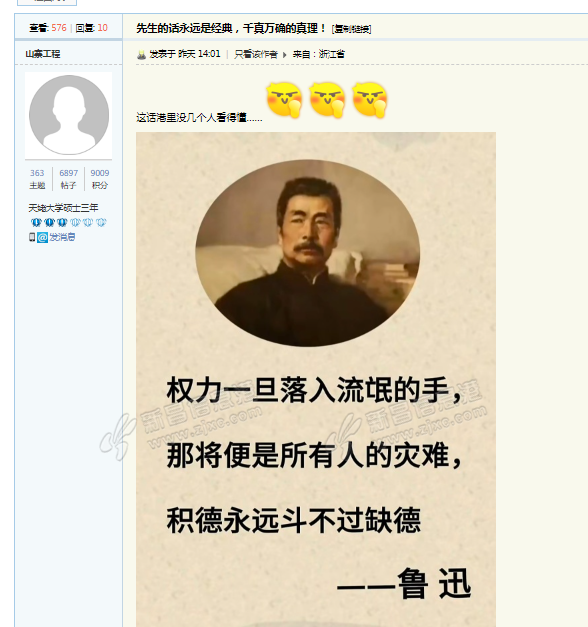Click the button above the view count
The height and width of the screenshot is (627, 588).
point(47,2)
